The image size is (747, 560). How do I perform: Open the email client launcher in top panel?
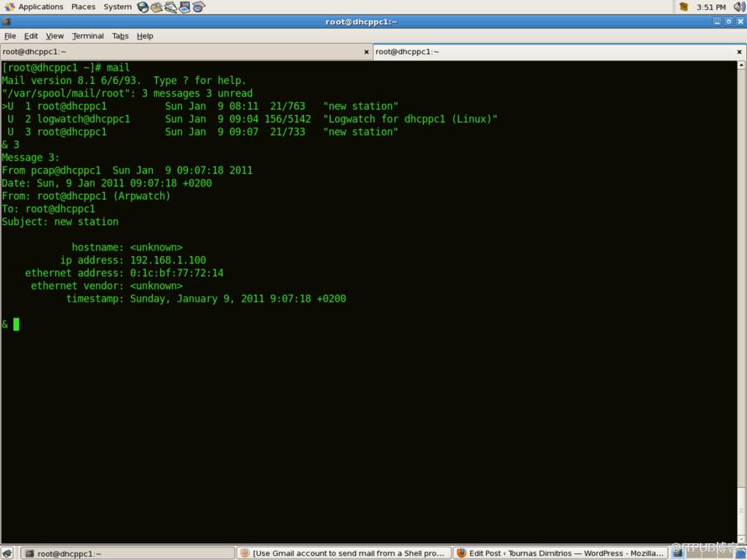(157, 7)
